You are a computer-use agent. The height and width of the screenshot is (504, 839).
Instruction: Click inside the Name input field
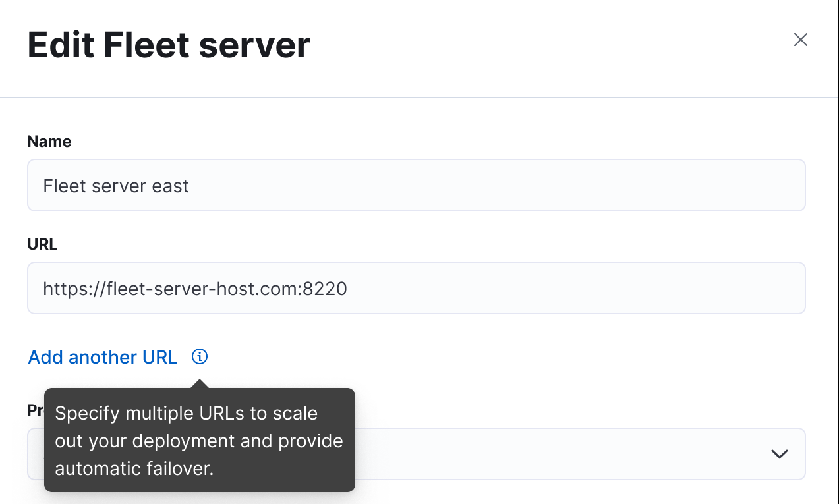click(416, 185)
